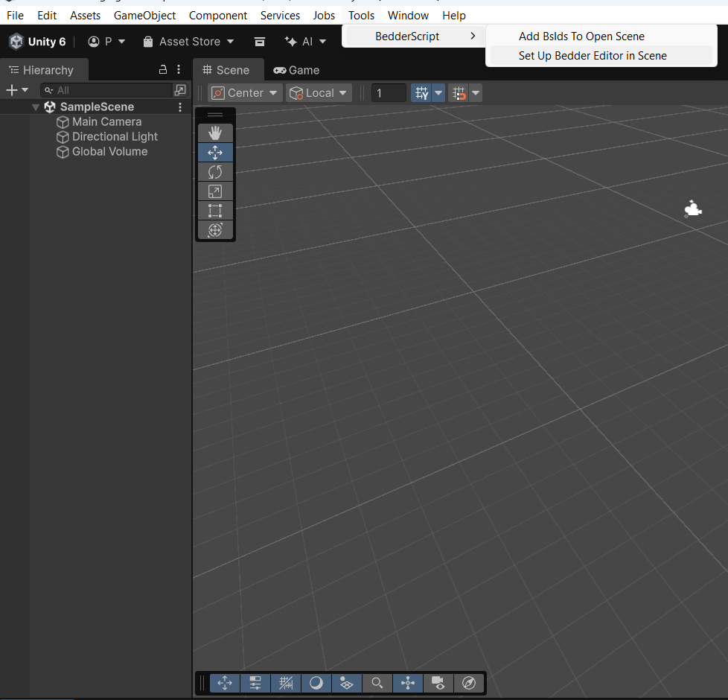Select the Rect tool
This screenshot has width=728, height=700.
pyautogui.click(x=215, y=211)
